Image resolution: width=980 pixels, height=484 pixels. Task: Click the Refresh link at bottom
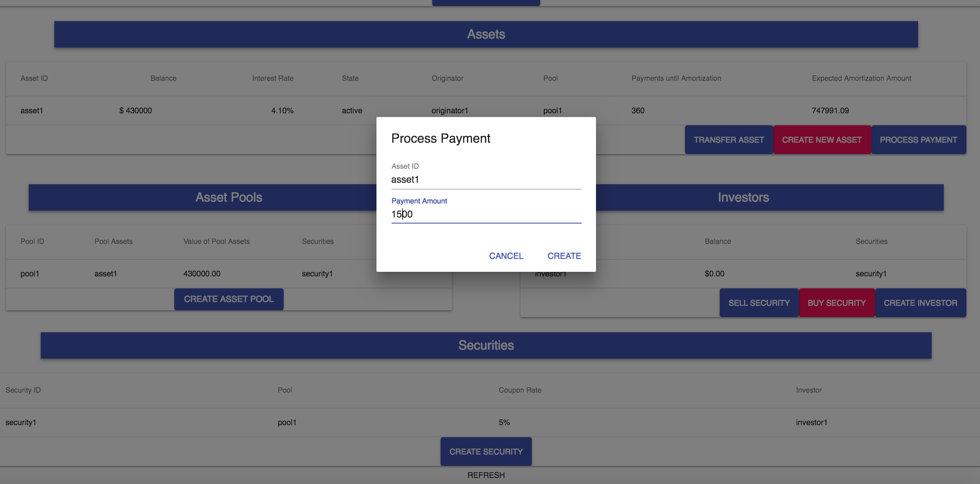486,475
